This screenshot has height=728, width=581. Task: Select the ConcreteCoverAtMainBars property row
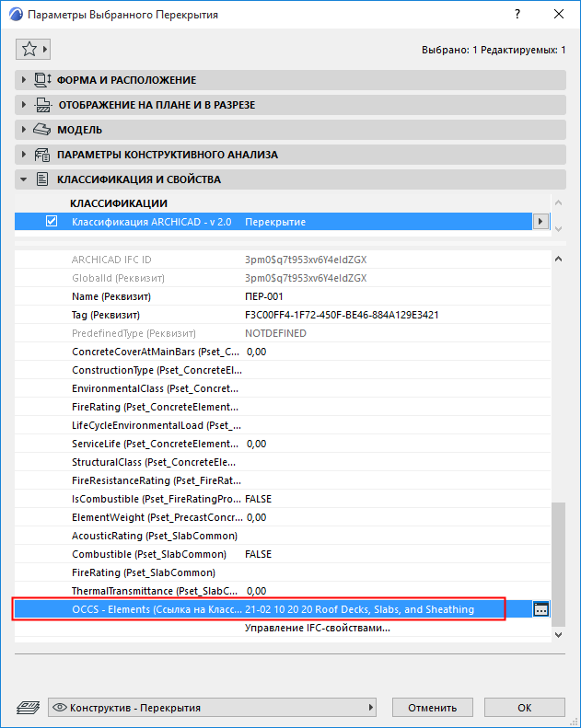(x=283, y=352)
